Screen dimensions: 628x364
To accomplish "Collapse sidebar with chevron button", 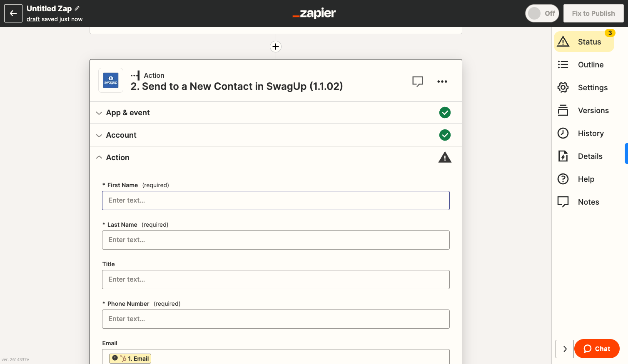I will [565, 349].
